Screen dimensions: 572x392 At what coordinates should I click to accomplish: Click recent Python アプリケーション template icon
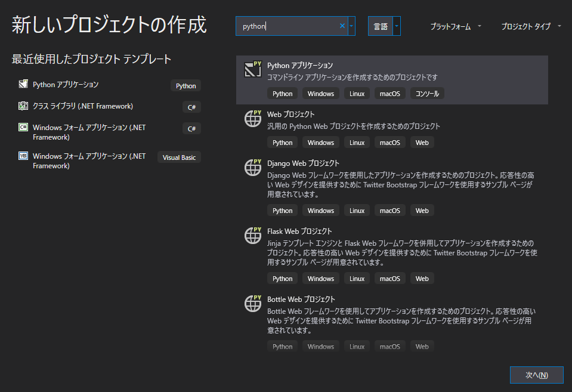tap(23, 84)
